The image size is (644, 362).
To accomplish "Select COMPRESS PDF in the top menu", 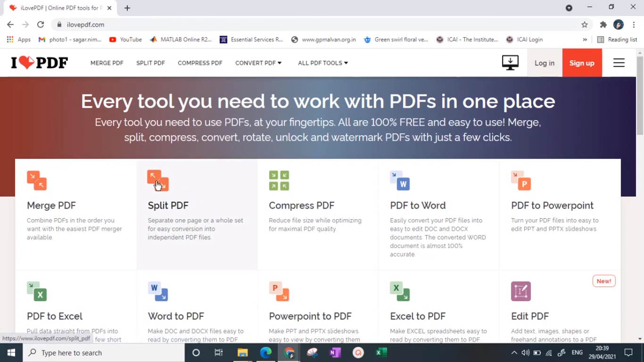I will click(x=200, y=63).
